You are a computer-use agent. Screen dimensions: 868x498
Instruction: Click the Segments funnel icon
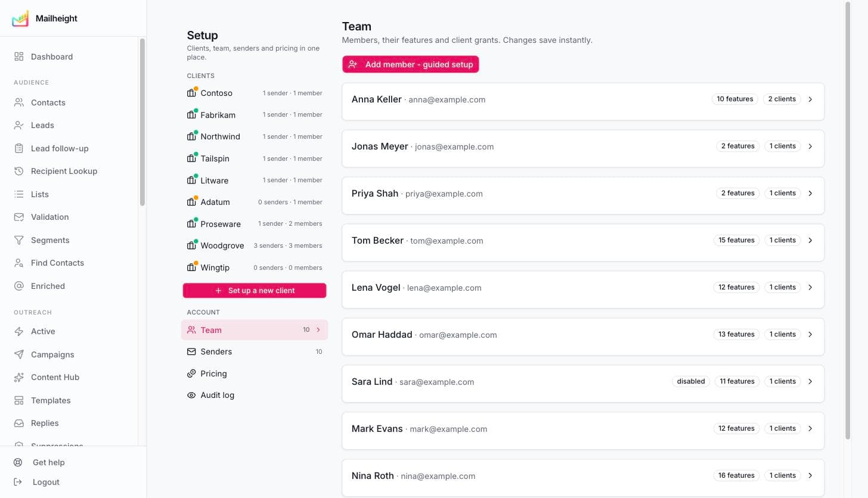tap(19, 240)
